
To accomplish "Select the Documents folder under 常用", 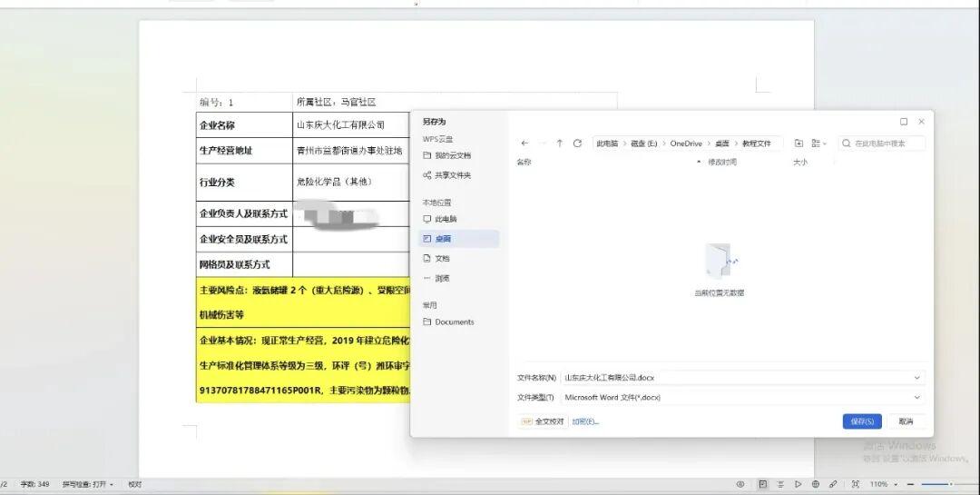I will point(454,322).
